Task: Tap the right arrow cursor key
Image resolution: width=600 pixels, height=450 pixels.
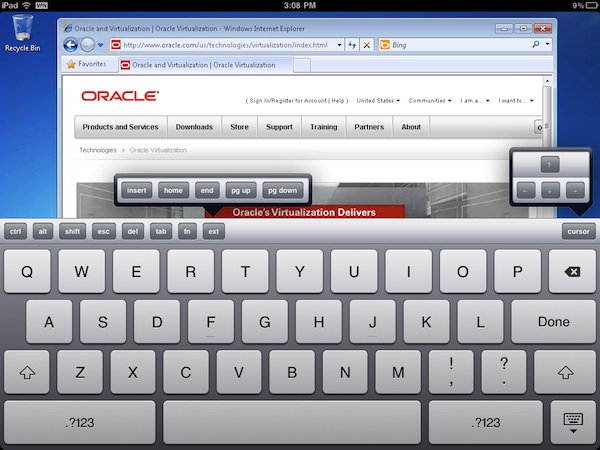Action: (x=575, y=191)
